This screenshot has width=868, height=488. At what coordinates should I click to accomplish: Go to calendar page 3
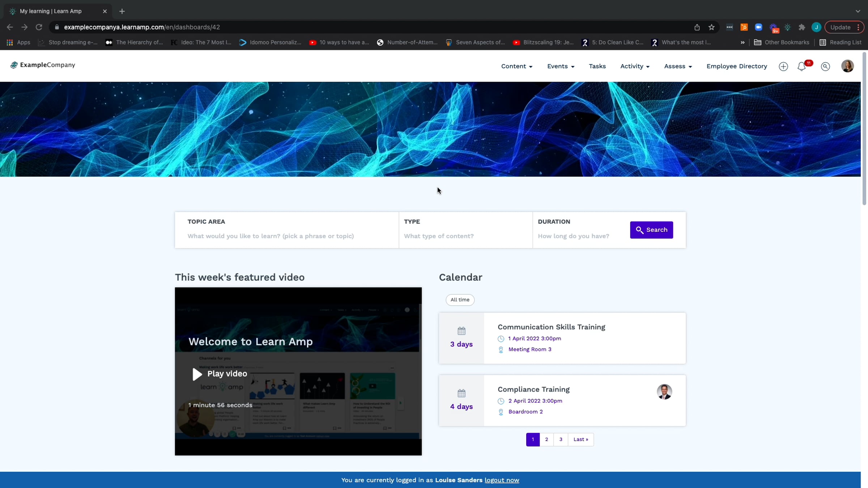tap(561, 440)
